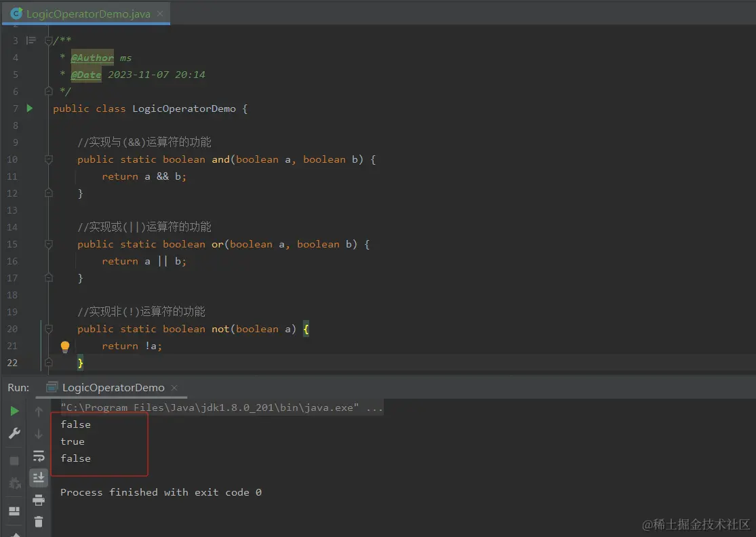Click line number 11 in the gutter
The image size is (756, 537).
pos(12,176)
